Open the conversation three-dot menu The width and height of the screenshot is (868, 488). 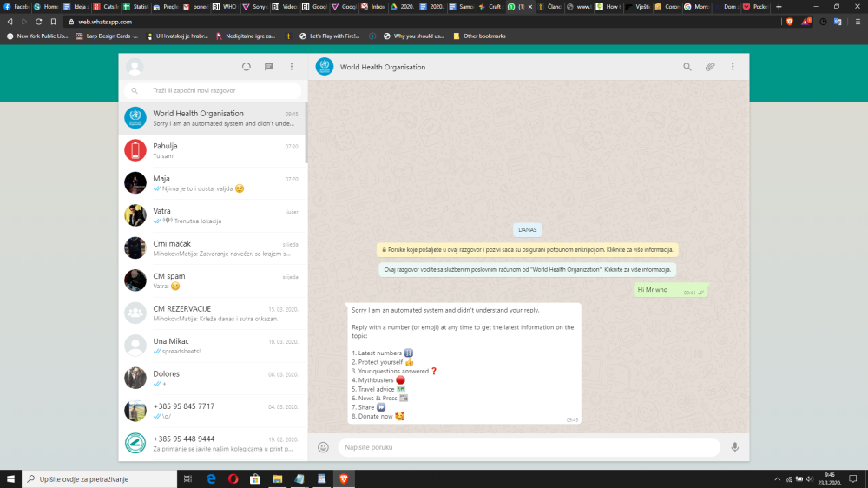pyautogui.click(x=733, y=67)
